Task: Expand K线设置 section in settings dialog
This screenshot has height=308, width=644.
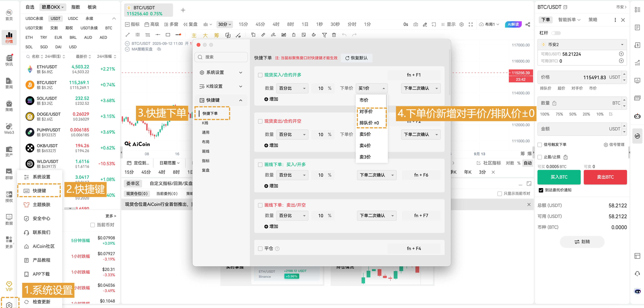Action: click(221, 86)
